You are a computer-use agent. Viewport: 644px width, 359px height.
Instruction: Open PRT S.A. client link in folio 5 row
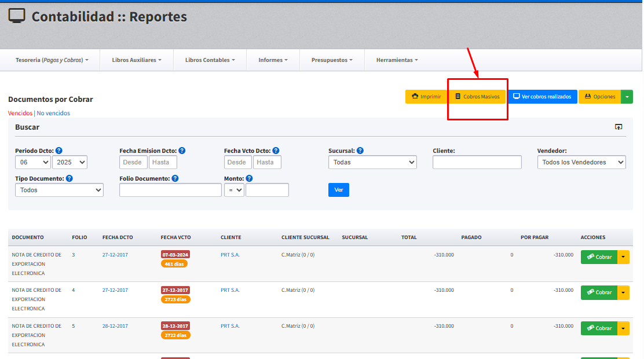click(x=230, y=326)
